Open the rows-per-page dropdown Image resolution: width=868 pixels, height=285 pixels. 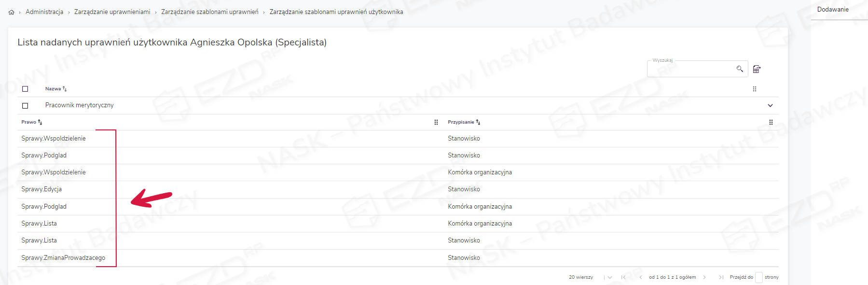point(609,277)
